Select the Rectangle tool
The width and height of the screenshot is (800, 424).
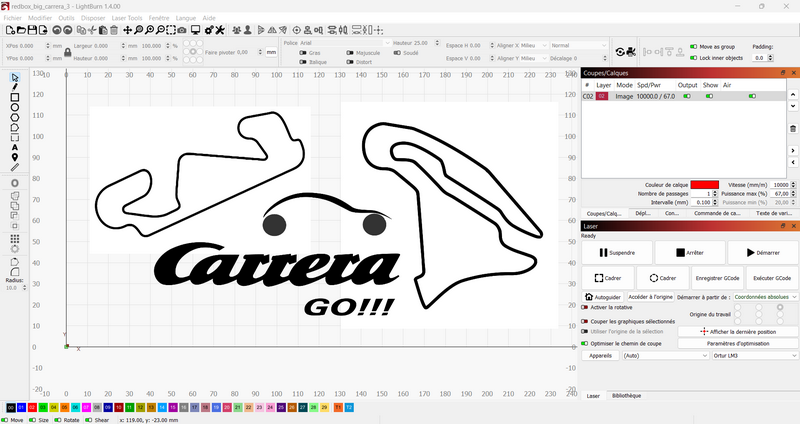15,97
